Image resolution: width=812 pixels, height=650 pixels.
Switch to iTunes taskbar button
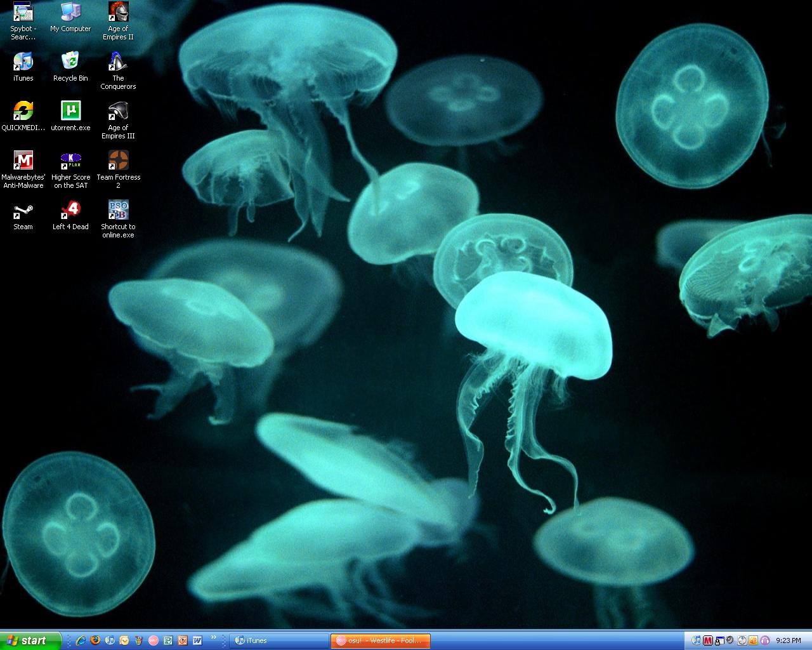278,640
